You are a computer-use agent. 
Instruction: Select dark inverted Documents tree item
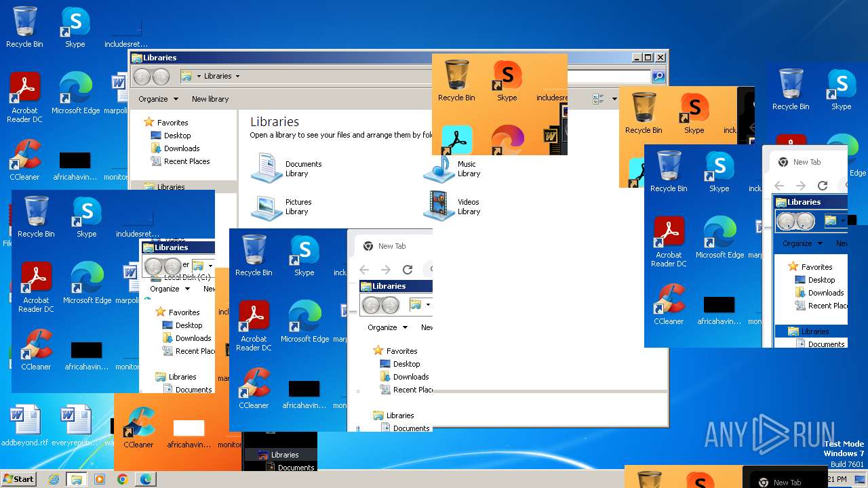(296, 468)
